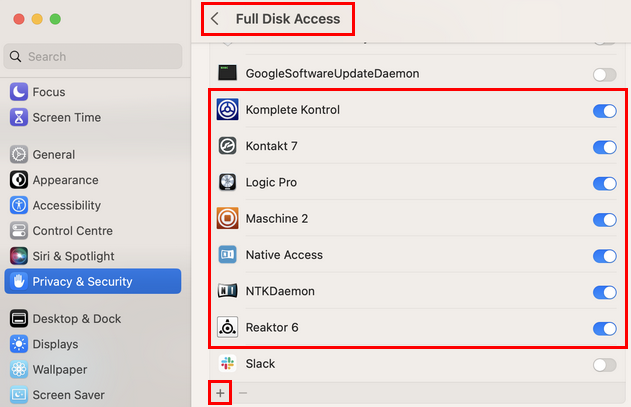Screen dimensions: 631x407
Task: Click the Slack app icon
Action: click(227, 364)
